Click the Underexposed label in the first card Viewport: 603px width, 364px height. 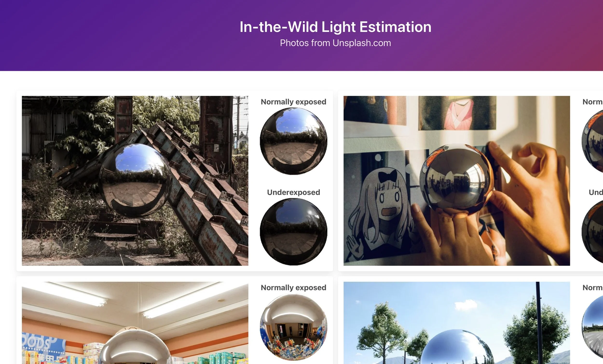(x=294, y=192)
